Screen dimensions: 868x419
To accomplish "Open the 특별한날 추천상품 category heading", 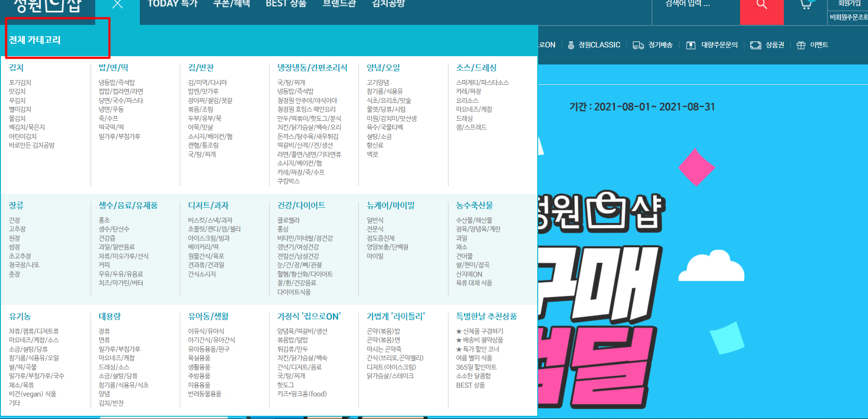I will (486, 316).
